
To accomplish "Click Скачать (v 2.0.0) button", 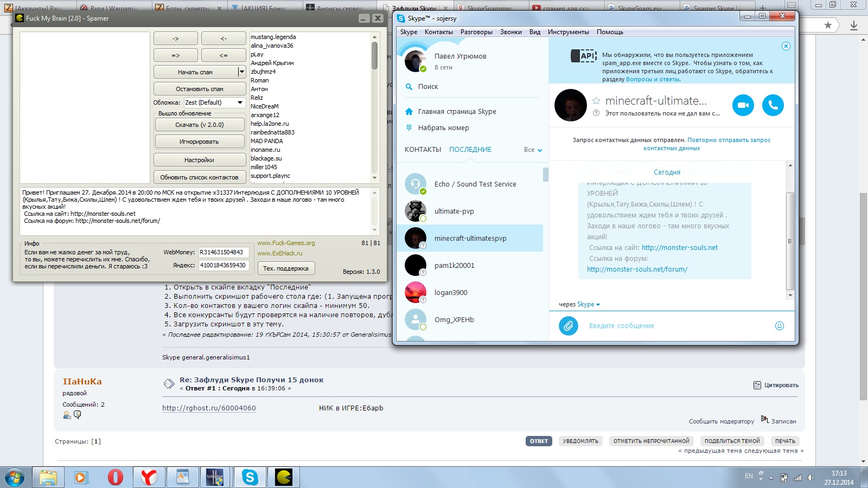I will pyautogui.click(x=199, y=125).
